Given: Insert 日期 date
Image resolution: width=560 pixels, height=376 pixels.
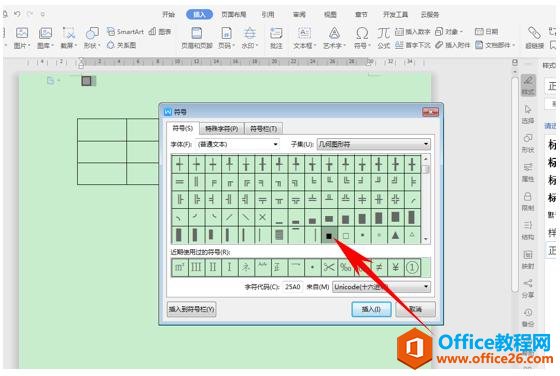Looking at the screenshot, I should (x=486, y=31).
